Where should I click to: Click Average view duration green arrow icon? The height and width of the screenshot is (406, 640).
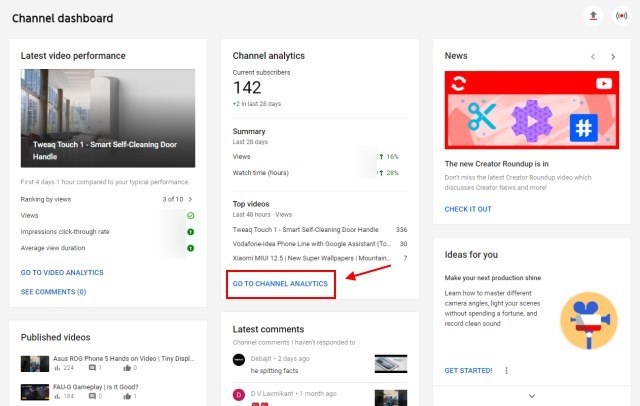click(x=191, y=248)
